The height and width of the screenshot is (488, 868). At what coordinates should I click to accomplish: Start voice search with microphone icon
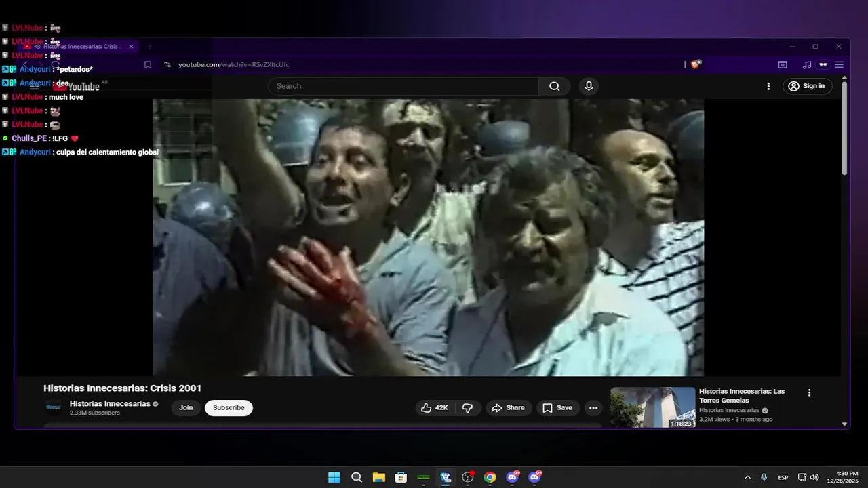[589, 86]
